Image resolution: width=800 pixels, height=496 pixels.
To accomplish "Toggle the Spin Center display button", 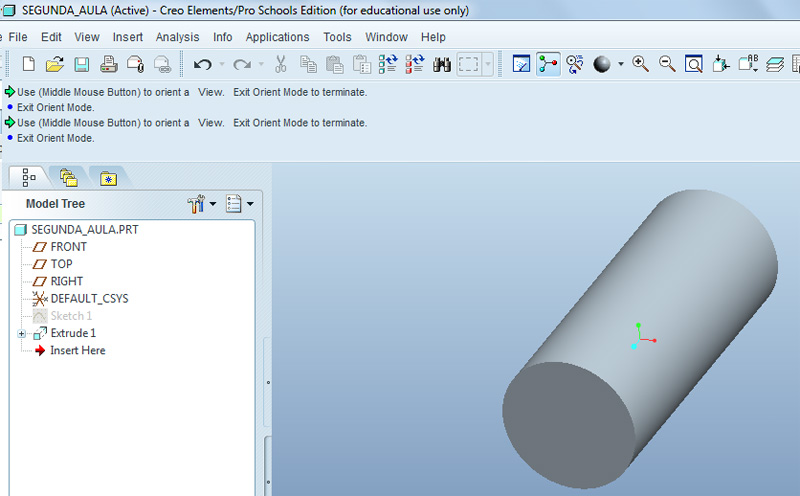I will [548, 64].
